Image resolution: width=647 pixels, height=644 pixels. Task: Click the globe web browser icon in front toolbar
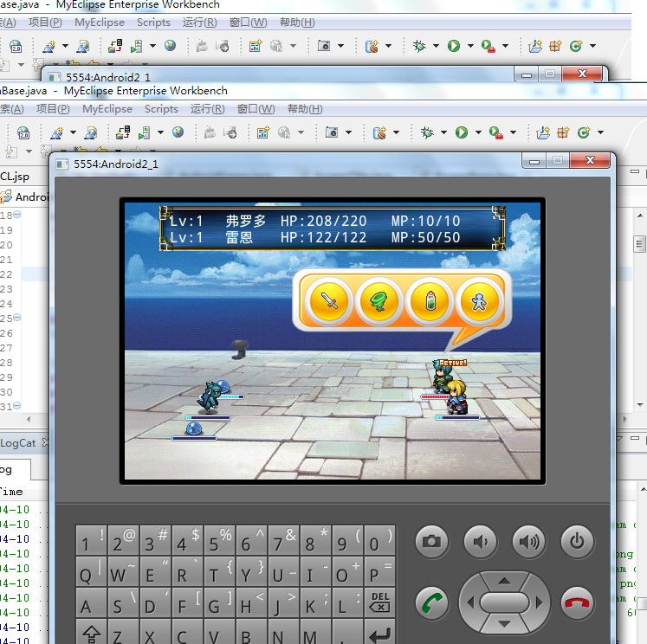pyautogui.click(x=178, y=132)
